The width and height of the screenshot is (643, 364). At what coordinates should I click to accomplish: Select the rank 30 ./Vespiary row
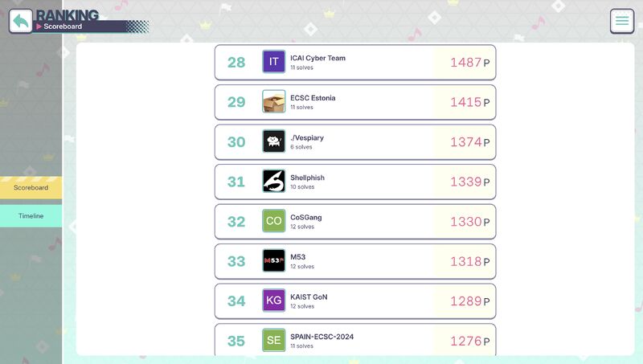click(x=355, y=142)
